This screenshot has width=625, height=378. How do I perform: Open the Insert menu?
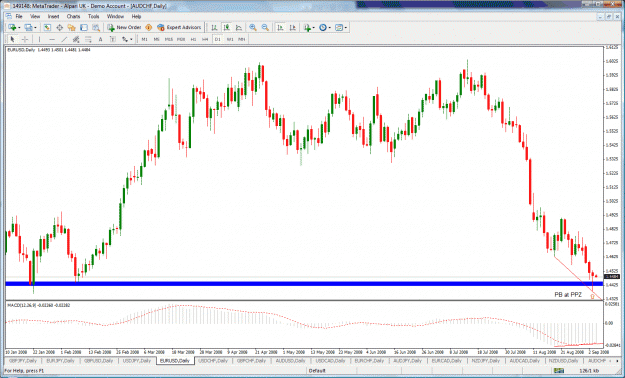(x=53, y=17)
